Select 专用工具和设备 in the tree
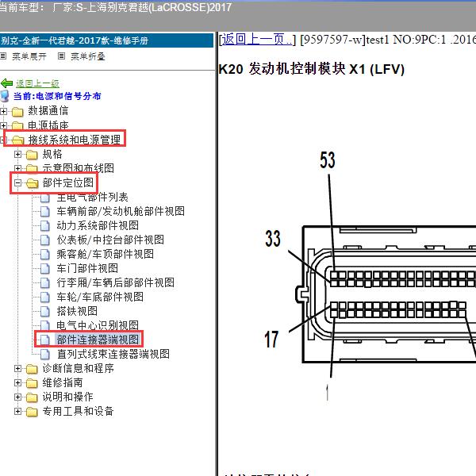Screen dimensions: 476x476 pyautogui.click(x=78, y=411)
